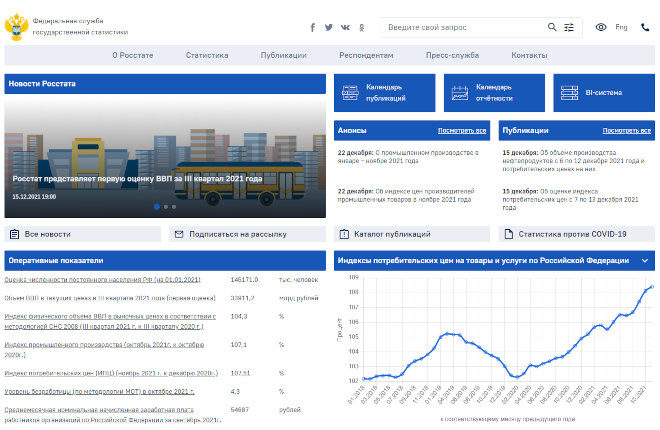The width and height of the screenshot is (660, 430).
Task: Click the phone contact icon
Action: (x=645, y=27)
